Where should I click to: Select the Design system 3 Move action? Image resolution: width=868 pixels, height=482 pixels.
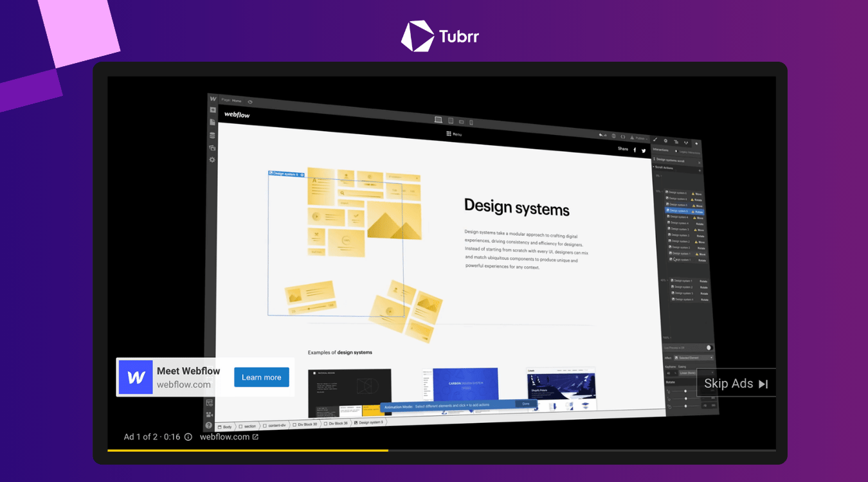tap(686, 229)
